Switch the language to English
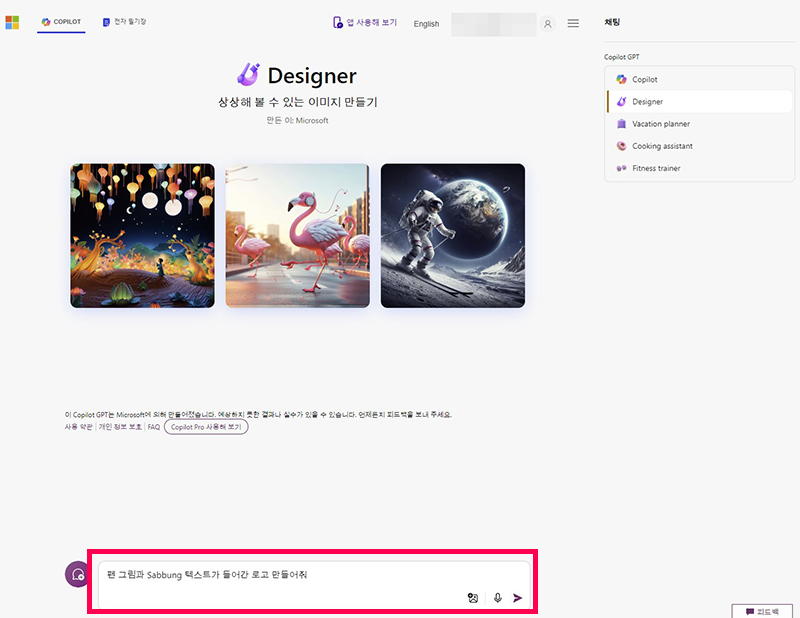 tap(426, 24)
